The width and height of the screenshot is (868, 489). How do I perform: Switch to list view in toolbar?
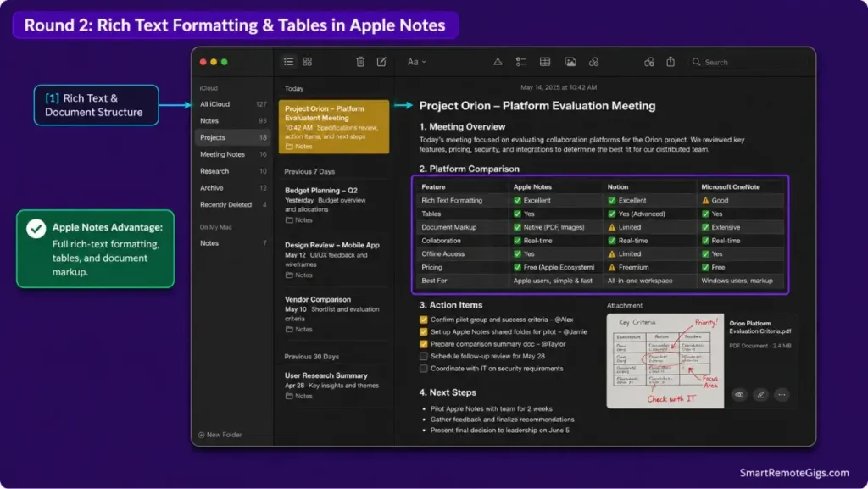click(x=288, y=62)
